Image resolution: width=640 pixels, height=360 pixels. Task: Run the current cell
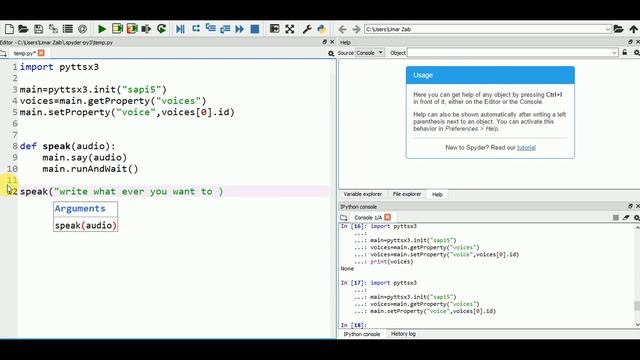[x=117, y=29]
